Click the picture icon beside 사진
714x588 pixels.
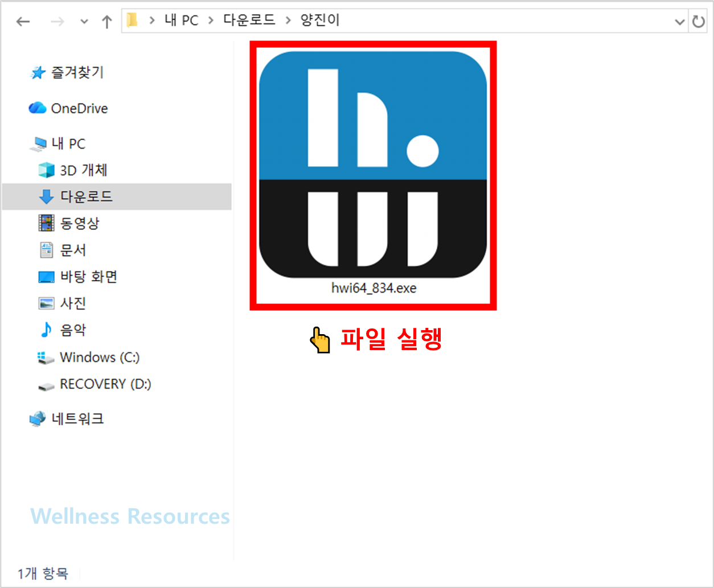(x=46, y=303)
